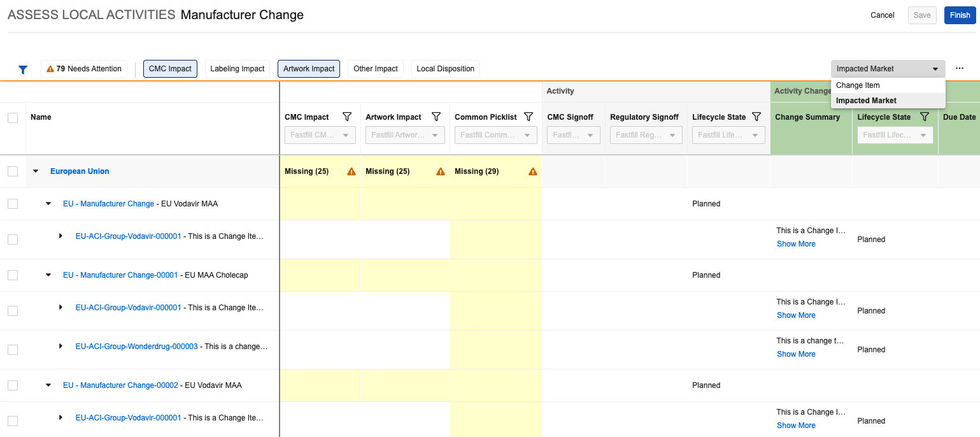This screenshot has width=980, height=437.
Task: Click the Common Picklist column filter icon
Action: [x=528, y=117]
